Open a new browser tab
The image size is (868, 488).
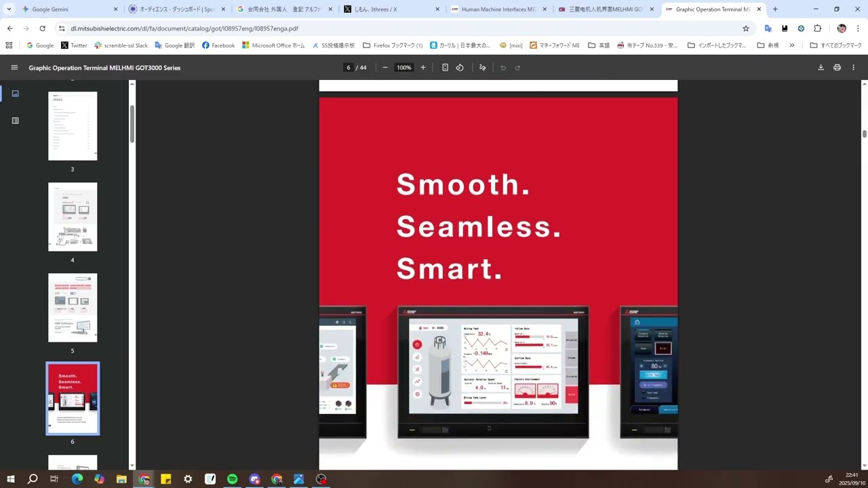775,9
